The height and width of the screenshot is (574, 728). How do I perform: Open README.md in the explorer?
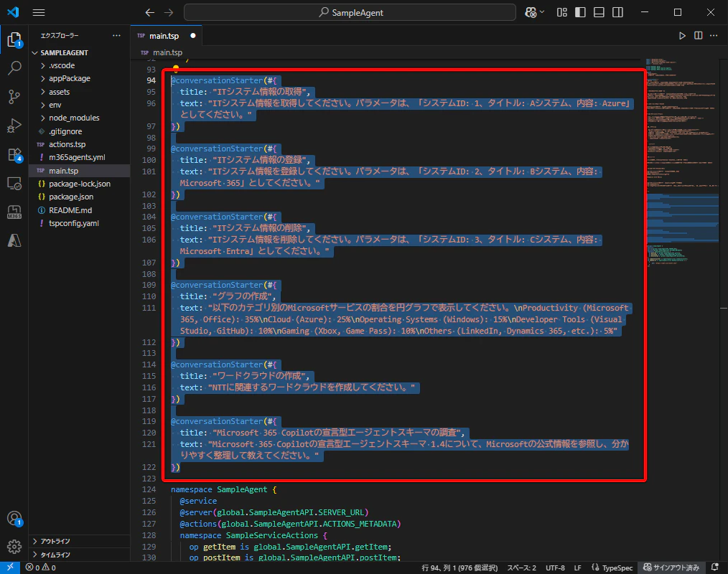pos(80,210)
